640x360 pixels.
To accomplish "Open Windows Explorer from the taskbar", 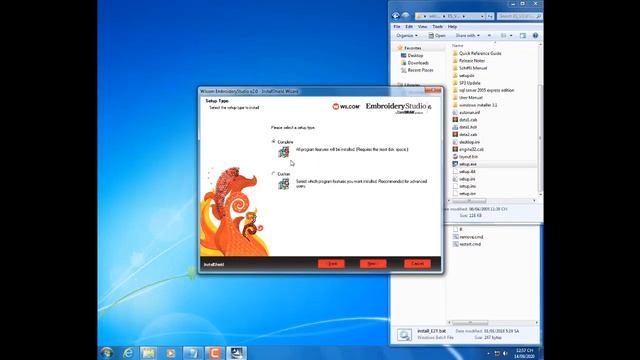I will tap(149, 353).
